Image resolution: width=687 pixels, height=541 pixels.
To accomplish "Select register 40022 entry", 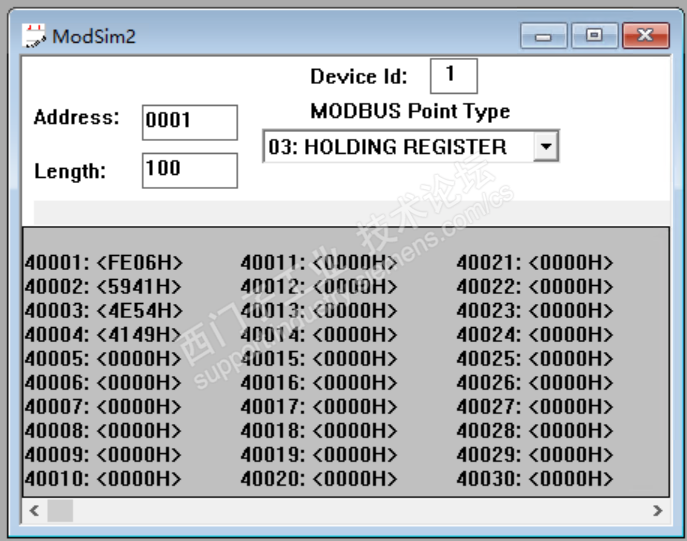I will pos(535,287).
